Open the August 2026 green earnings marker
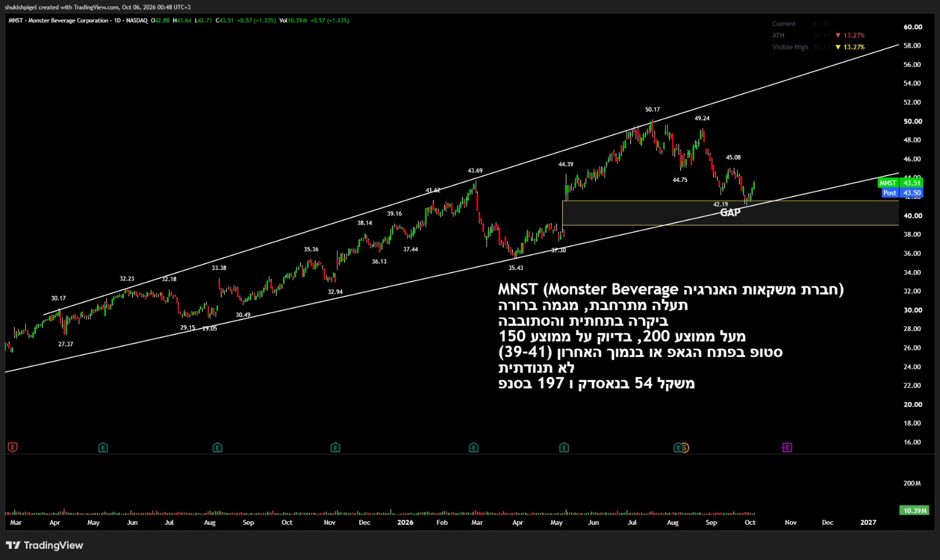The width and height of the screenshot is (940, 560). point(677,447)
